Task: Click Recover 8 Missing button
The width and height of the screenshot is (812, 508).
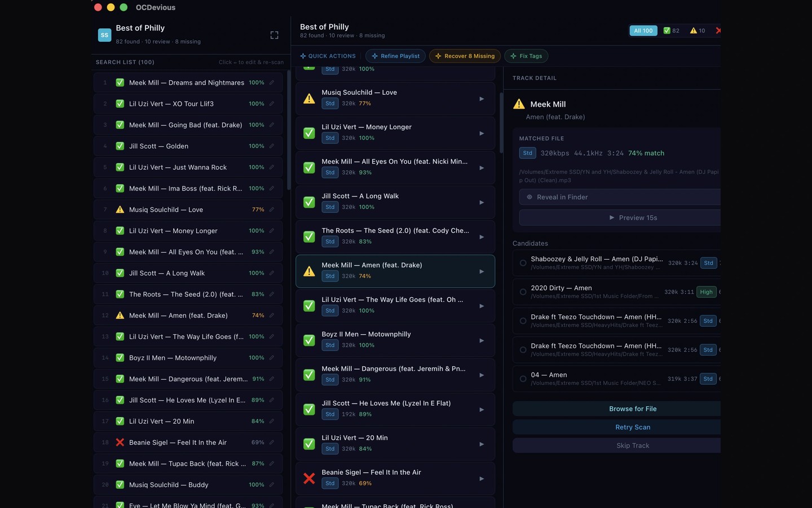Action: click(465, 56)
